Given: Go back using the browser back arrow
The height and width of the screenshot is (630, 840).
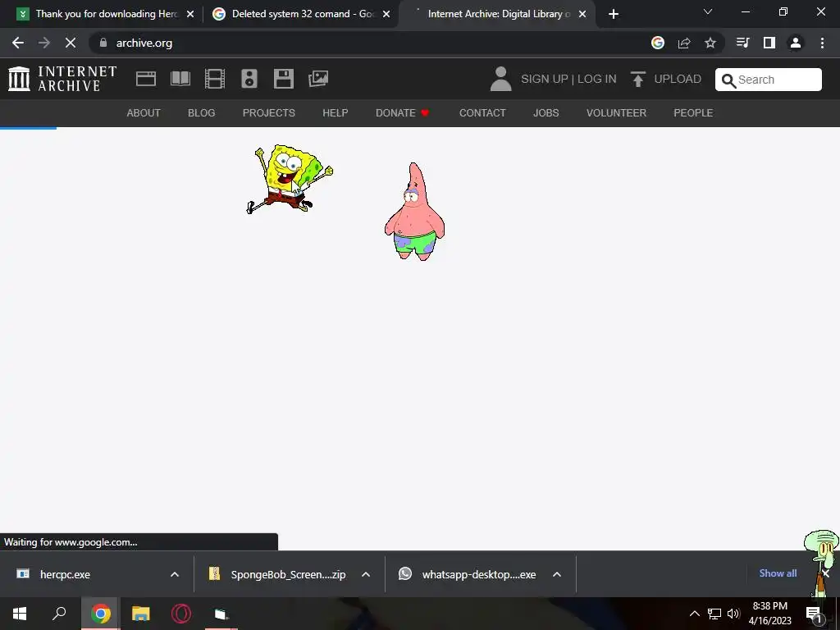Looking at the screenshot, I should point(18,43).
